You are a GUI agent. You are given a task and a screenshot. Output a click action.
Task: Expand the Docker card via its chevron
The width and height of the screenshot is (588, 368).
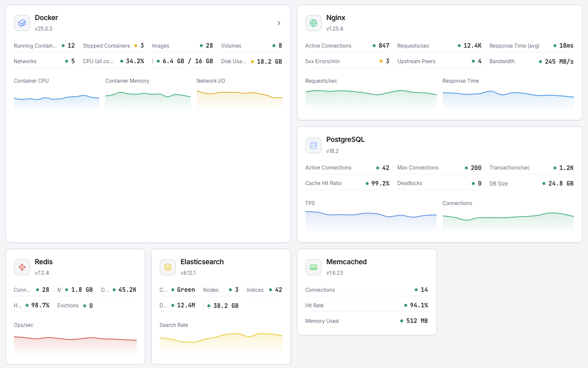point(279,23)
